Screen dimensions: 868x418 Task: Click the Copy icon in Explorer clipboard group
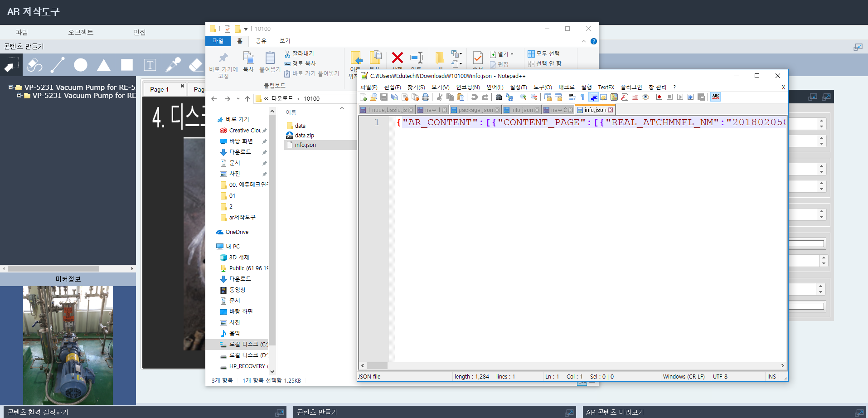tap(248, 58)
